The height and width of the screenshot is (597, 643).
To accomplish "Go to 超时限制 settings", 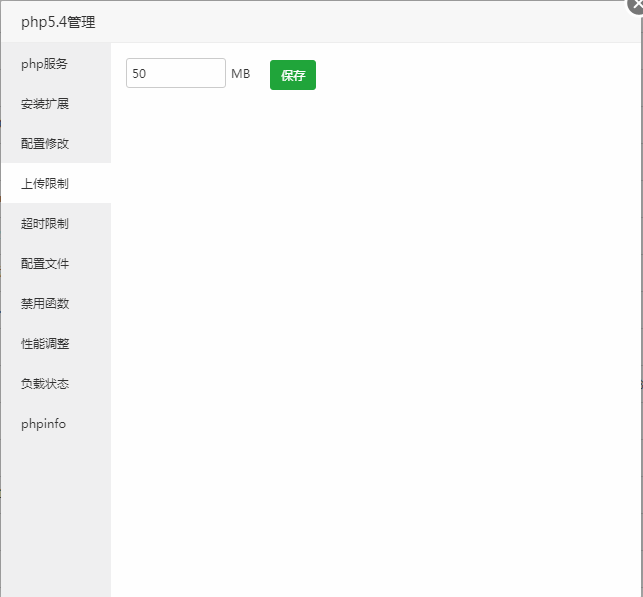I will coord(56,223).
